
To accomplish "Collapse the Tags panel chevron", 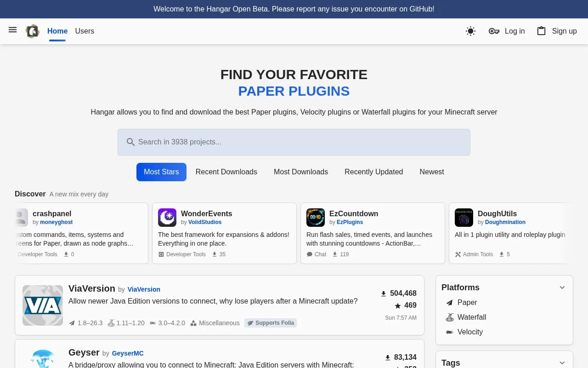I will pos(562,363).
